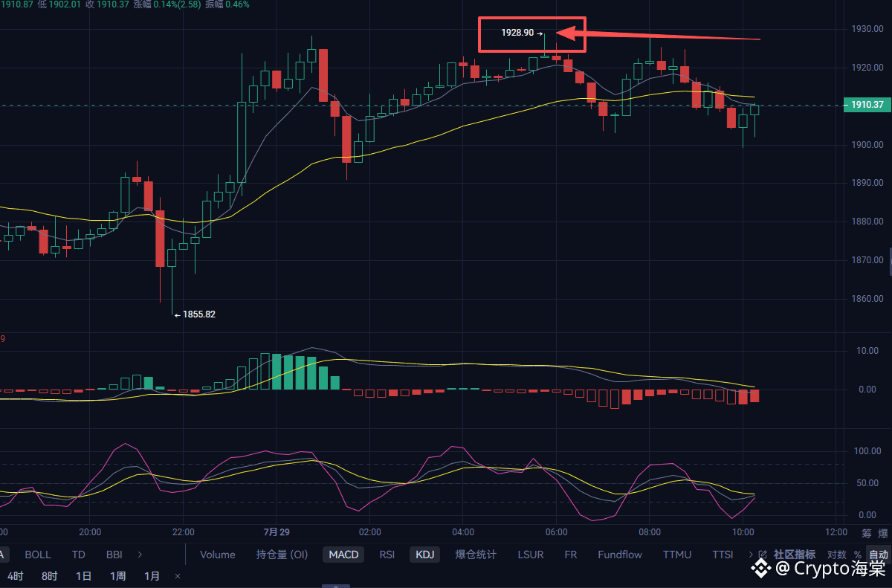Click the MACD axis label 10.00
The width and height of the screenshot is (892, 588).
pyautogui.click(x=867, y=350)
